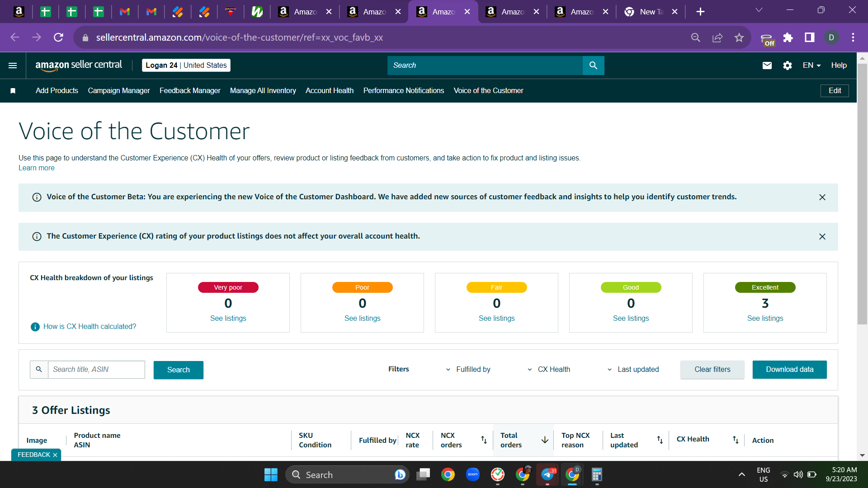
Task: Click the Edit button in the favorites bar
Action: [x=835, y=91]
